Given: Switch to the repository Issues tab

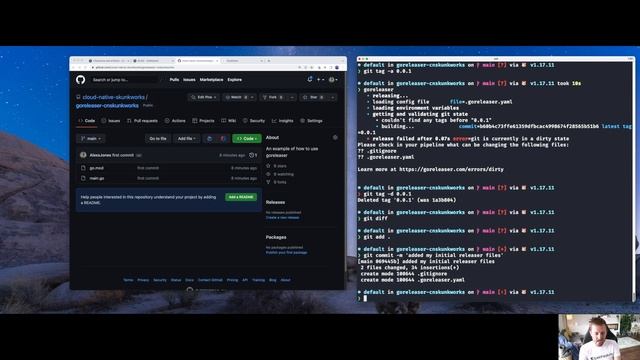Looking at the screenshot, I should [111, 121].
